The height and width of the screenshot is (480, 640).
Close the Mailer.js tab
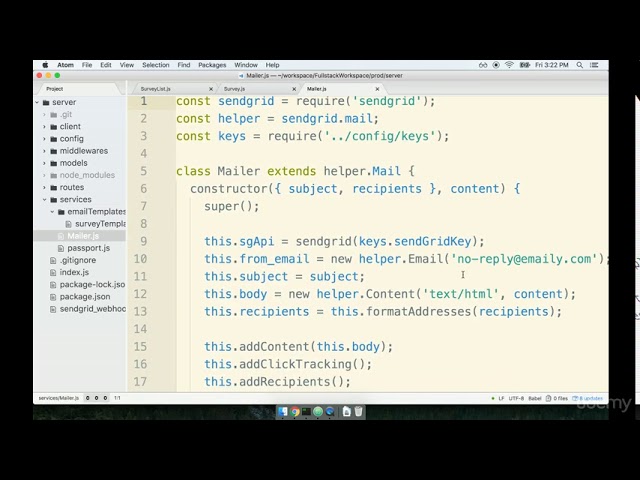coord(378,89)
